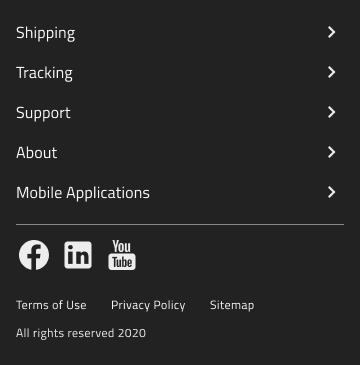Visit the YouTube channel icon
The width and height of the screenshot is (360, 365).
122,255
